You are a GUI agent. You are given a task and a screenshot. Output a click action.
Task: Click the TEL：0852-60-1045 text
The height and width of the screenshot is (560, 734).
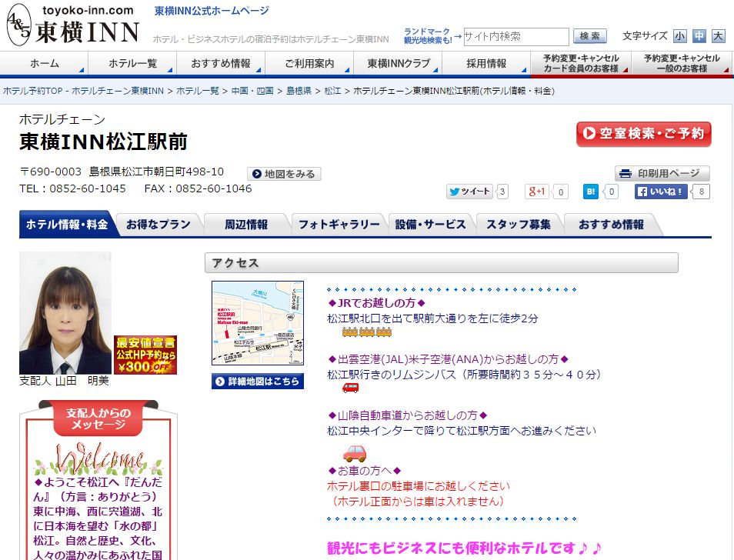click(72, 188)
